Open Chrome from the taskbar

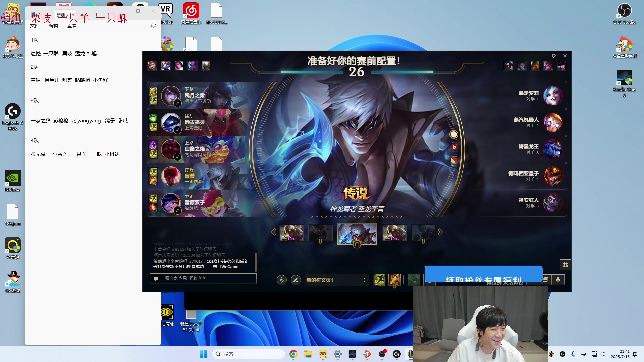[x=293, y=354]
